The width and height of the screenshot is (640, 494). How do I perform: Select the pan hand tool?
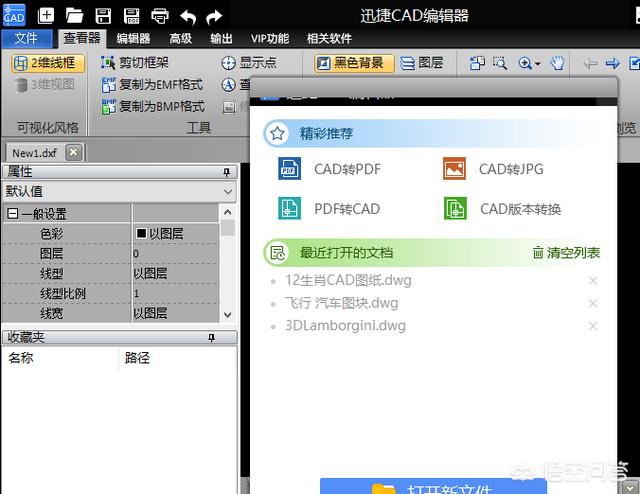[x=557, y=63]
